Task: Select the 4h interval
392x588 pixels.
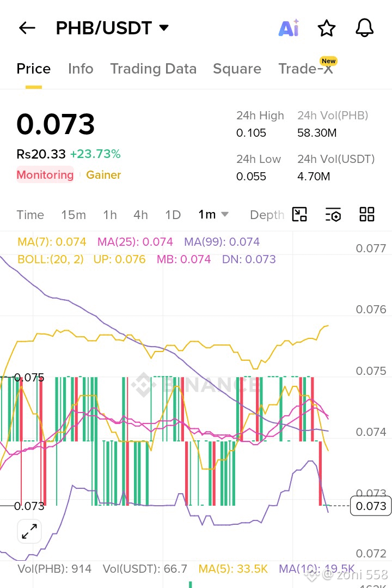Action: [x=140, y=215]
